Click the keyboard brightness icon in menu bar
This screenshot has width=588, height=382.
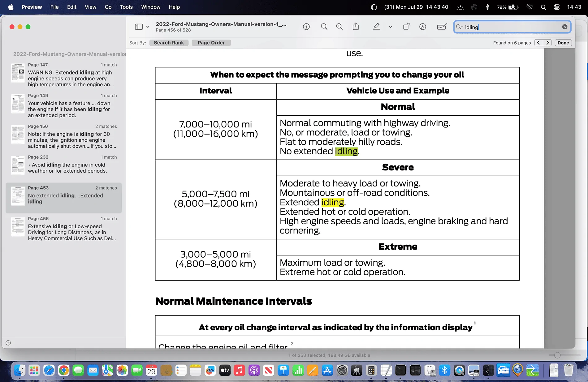coord(460,7)
